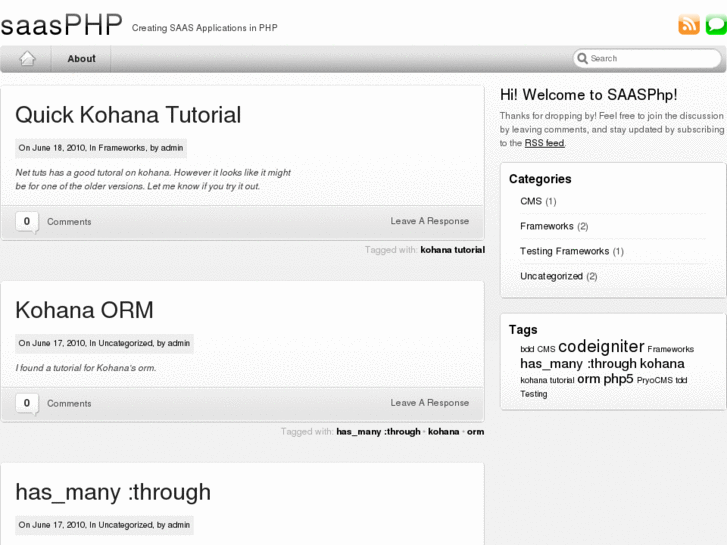Open orm tag under Kohana ORM post
The width and height of the screenshot is (727, 545).
475,432
